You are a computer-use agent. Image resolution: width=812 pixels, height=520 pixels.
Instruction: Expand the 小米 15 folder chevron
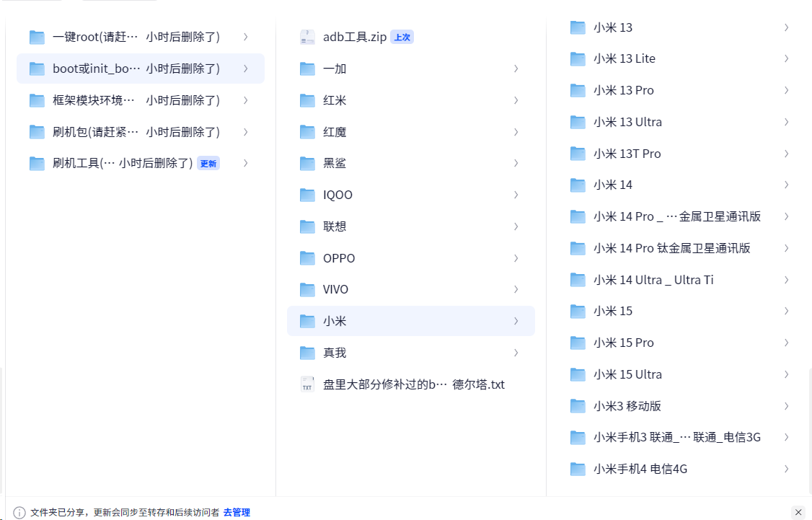click(786, 311)
